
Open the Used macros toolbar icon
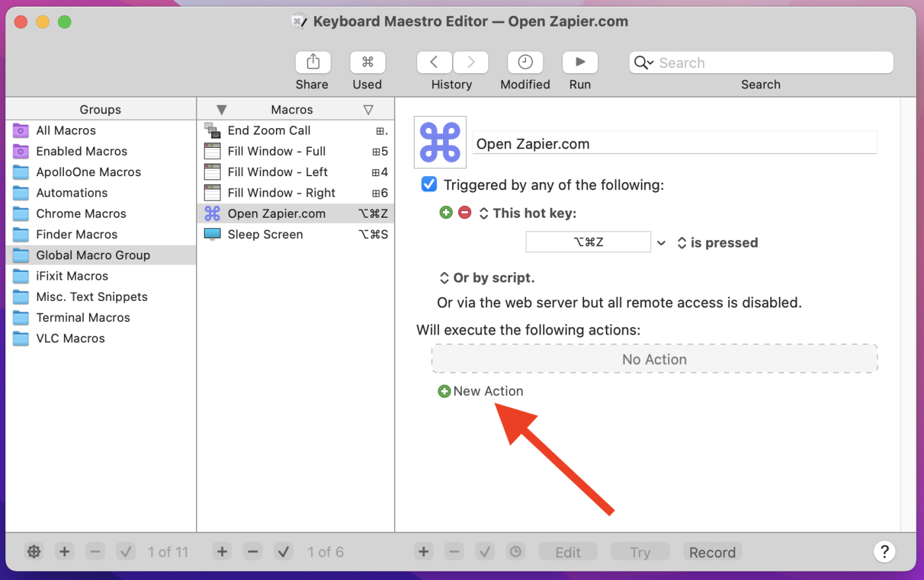point(368,62)
